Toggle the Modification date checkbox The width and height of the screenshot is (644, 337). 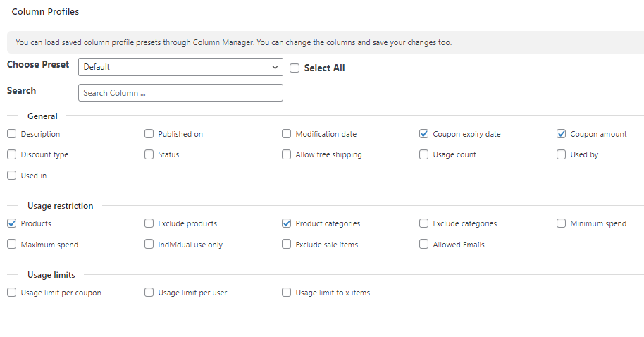tap(286, 134)
